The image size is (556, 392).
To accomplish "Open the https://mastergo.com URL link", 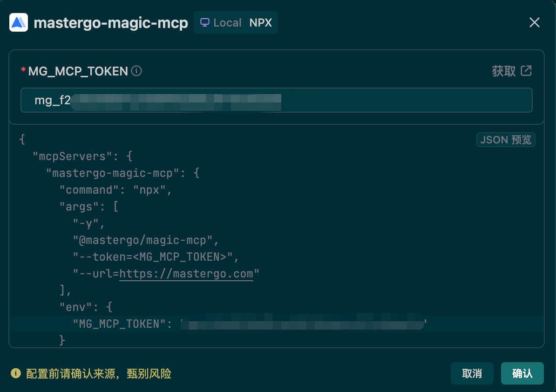I will click(x=186, y=274).
